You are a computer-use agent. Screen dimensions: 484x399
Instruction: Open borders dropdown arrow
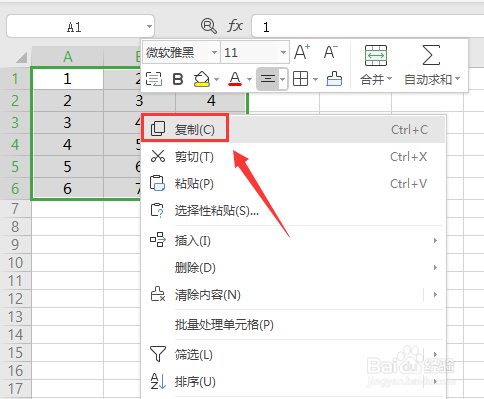click(x=315, y=79)
